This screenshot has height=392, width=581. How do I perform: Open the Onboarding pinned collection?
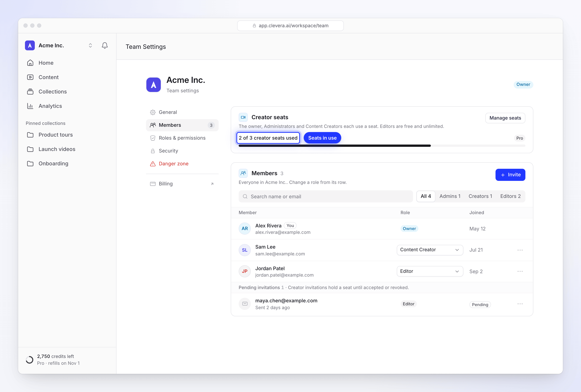click(67, 163)
